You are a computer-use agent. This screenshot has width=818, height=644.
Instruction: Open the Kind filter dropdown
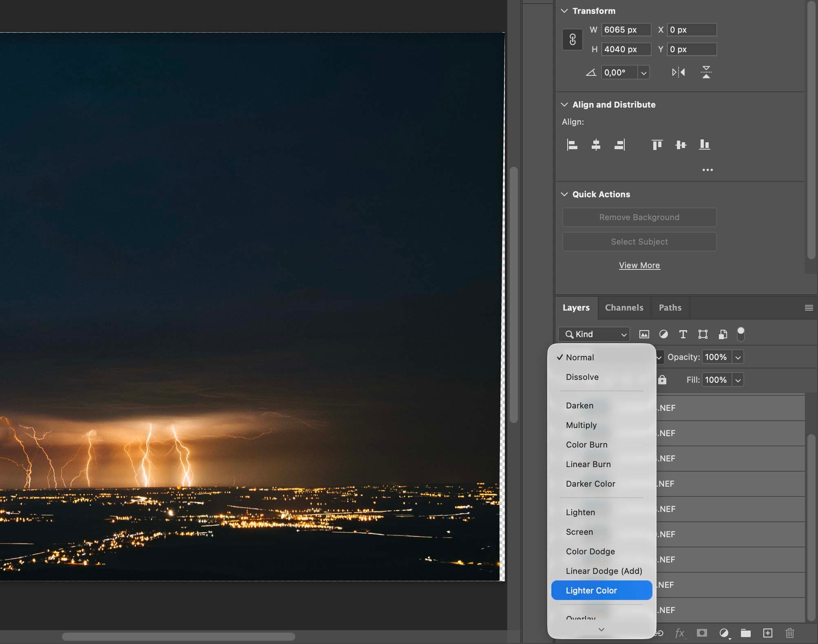pos(593,334)
